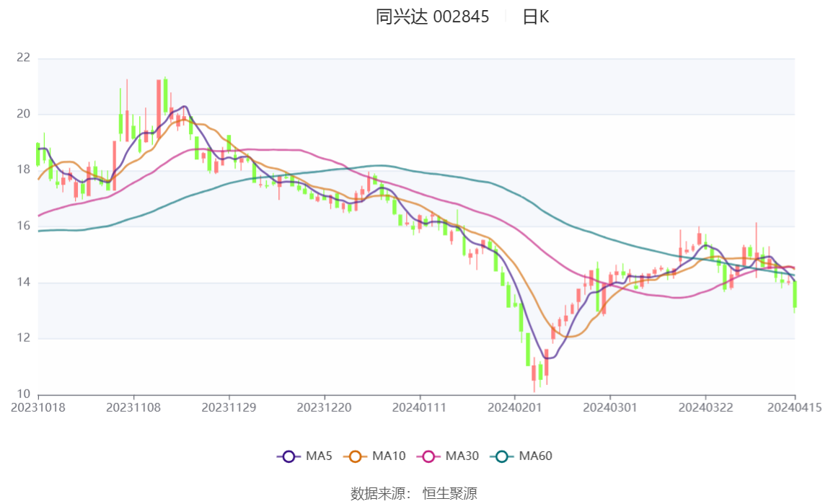Click the last green candlestick on 20240415
828x504 pixels.
click(794, 295)
